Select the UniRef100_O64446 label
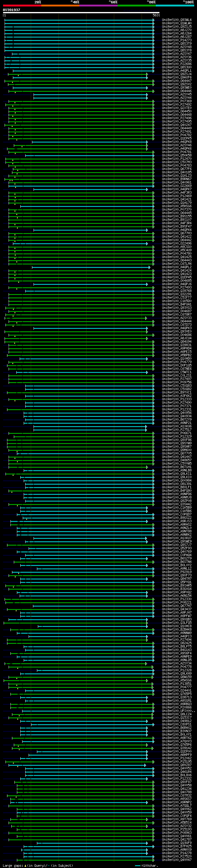This screenshot has width=197, height=868. [176, 91]
